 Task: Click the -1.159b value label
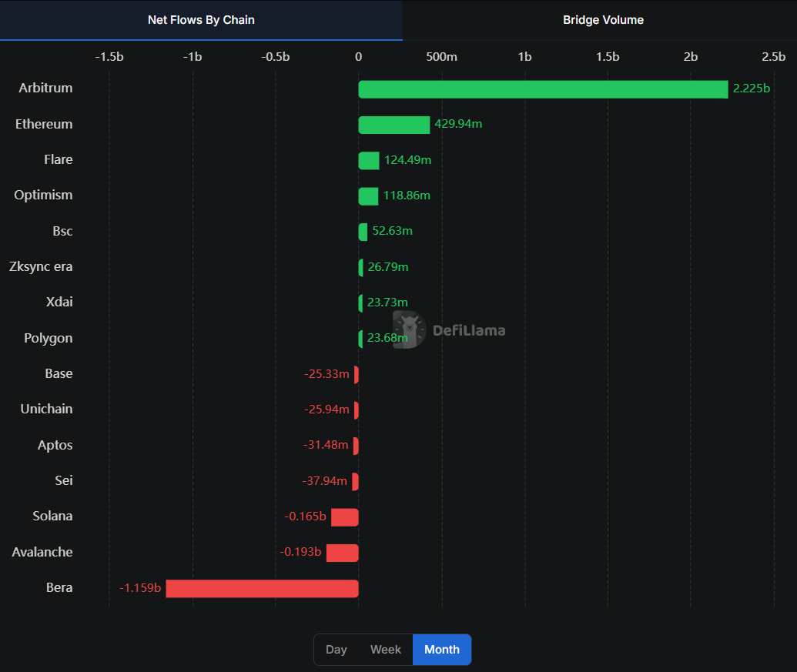coord(140,588)
